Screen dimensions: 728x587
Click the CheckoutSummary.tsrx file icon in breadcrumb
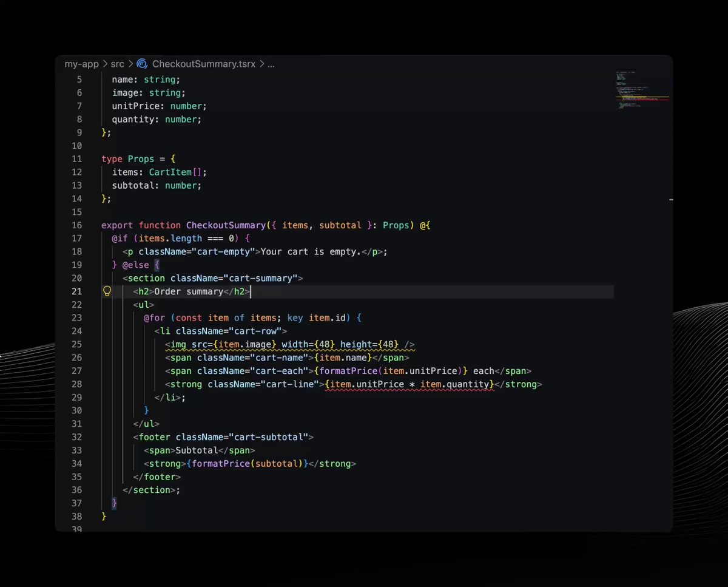tap(142, 64)
